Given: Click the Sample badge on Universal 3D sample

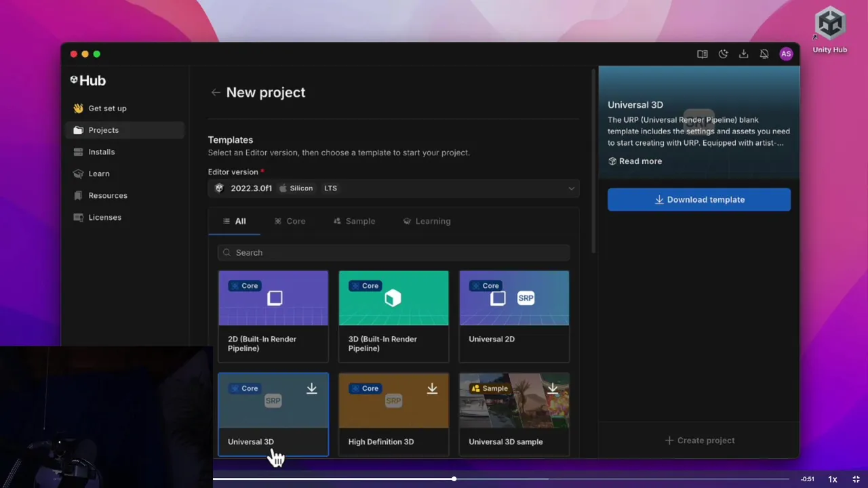Looking at the screenshot, I should click(490, 388).
